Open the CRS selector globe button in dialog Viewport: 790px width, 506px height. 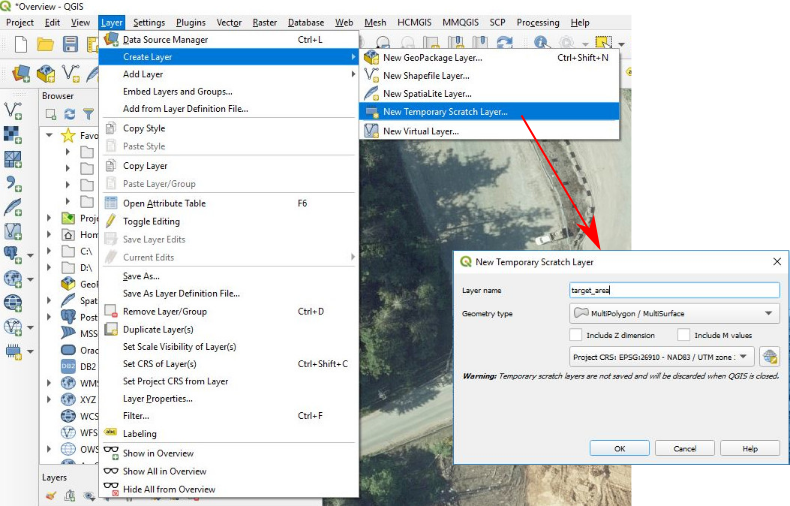(x=769, y=357)
